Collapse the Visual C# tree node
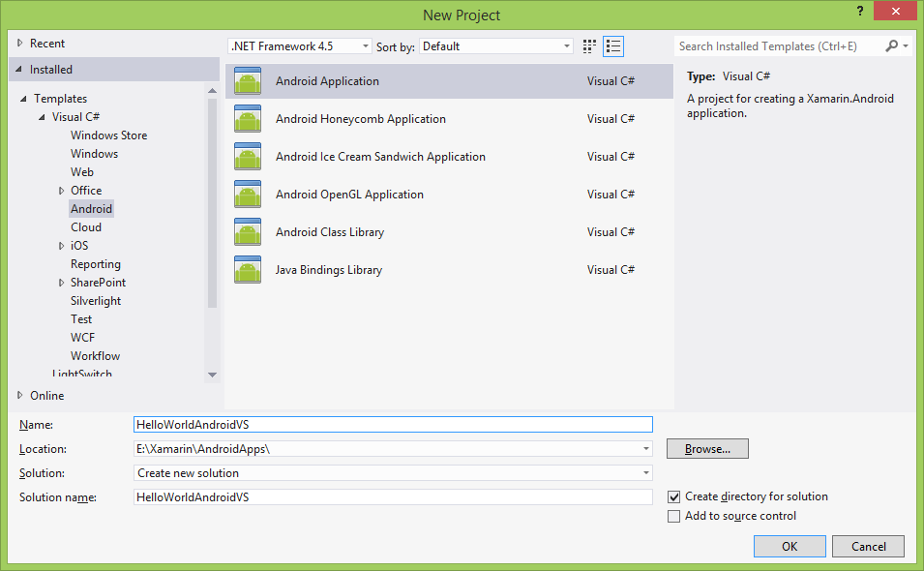924x571 pixels. click(42, 117)
